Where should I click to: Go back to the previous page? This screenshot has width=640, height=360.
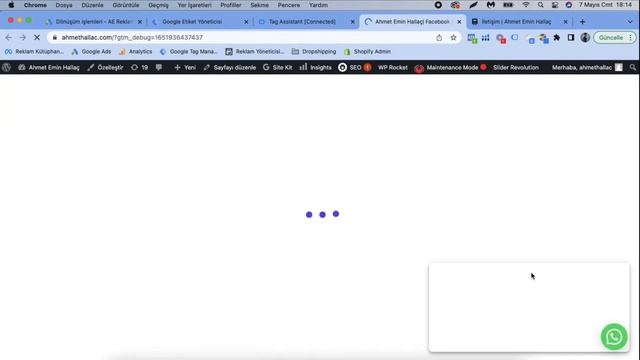pos(9,38)
